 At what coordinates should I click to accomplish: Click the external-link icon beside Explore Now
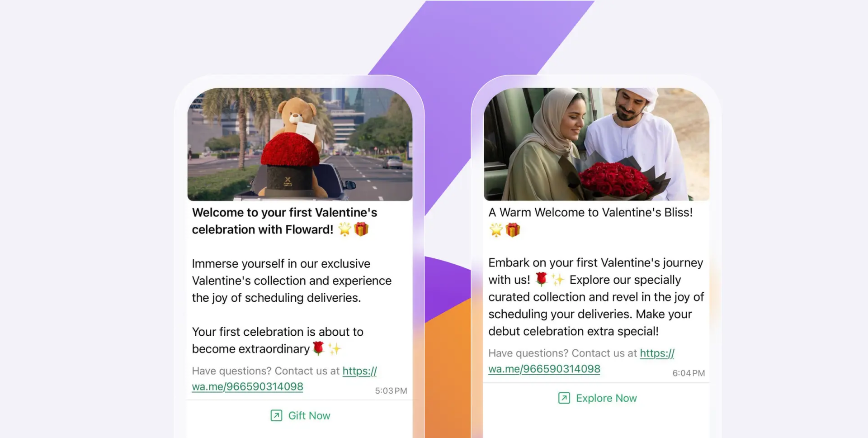564,398
